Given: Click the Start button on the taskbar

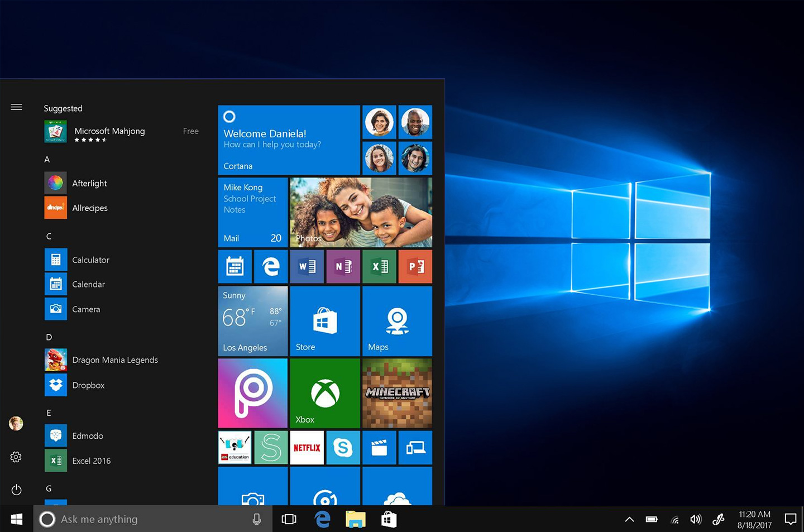Looking at the screenshot, I should click(x=17, y=519).
